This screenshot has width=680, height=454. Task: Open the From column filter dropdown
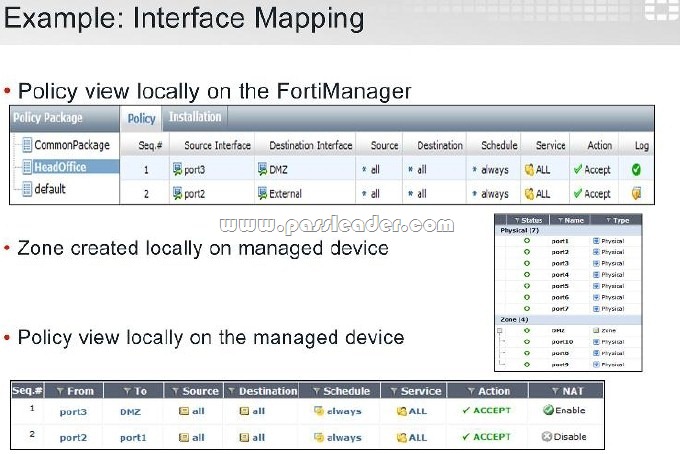click(x=61, y=391)
